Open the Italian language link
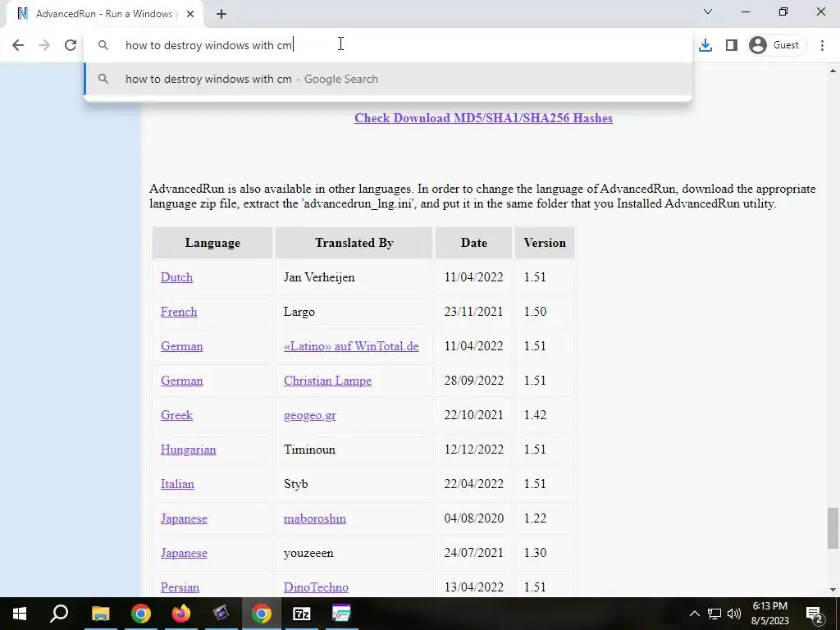 pyautogui.click(x=177, y=484)
